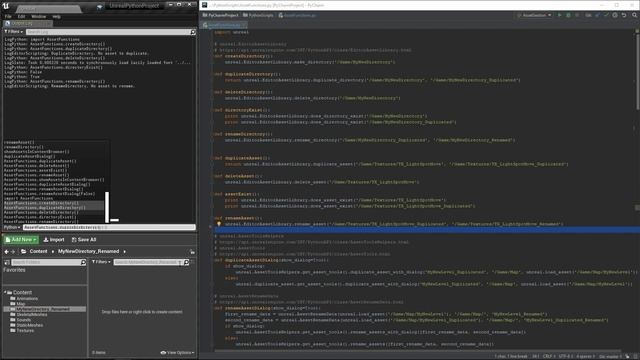This screenshot has height=360, width=640.
Task: Collapse the Content root folder
Action: (5, 292)
